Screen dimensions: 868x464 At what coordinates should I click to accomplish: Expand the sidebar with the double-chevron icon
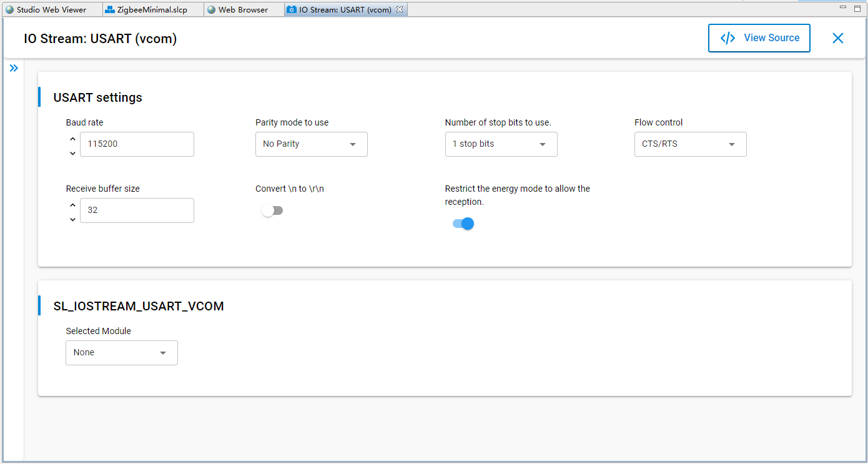point(14,68)
